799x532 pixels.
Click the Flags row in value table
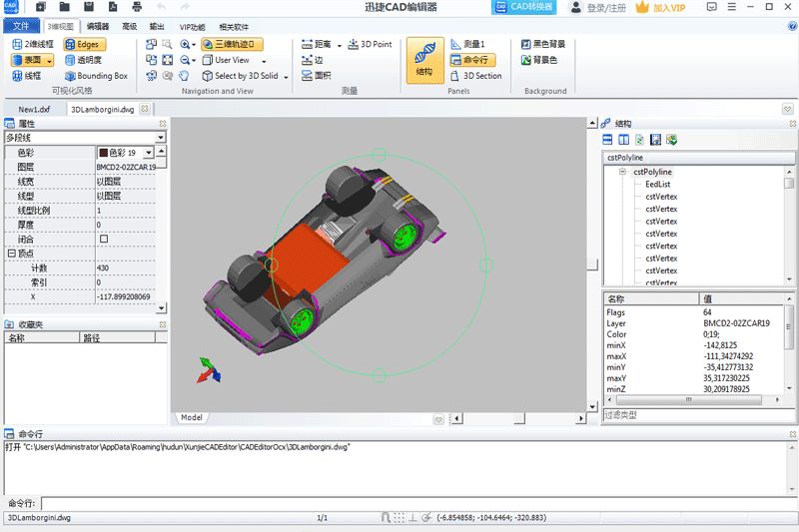(x=693, y=312)
